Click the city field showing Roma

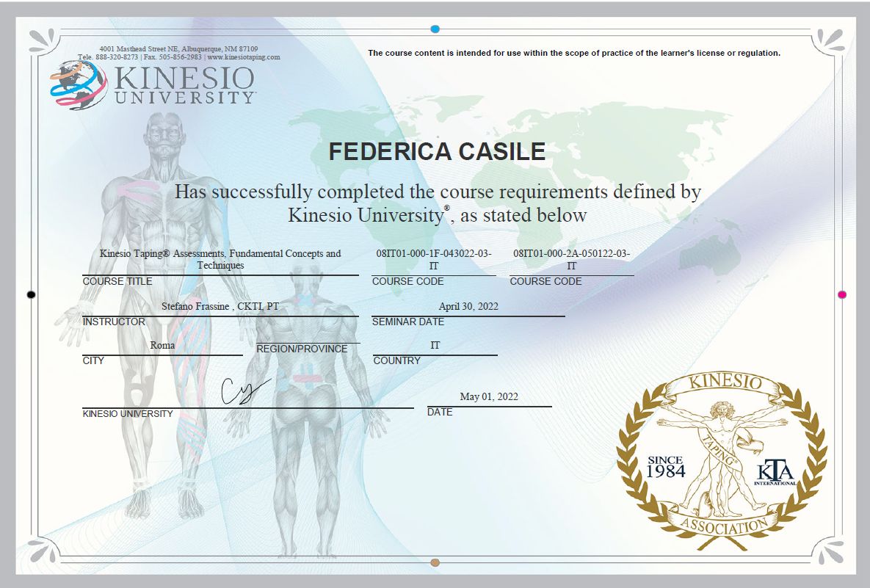pos(162,345)
